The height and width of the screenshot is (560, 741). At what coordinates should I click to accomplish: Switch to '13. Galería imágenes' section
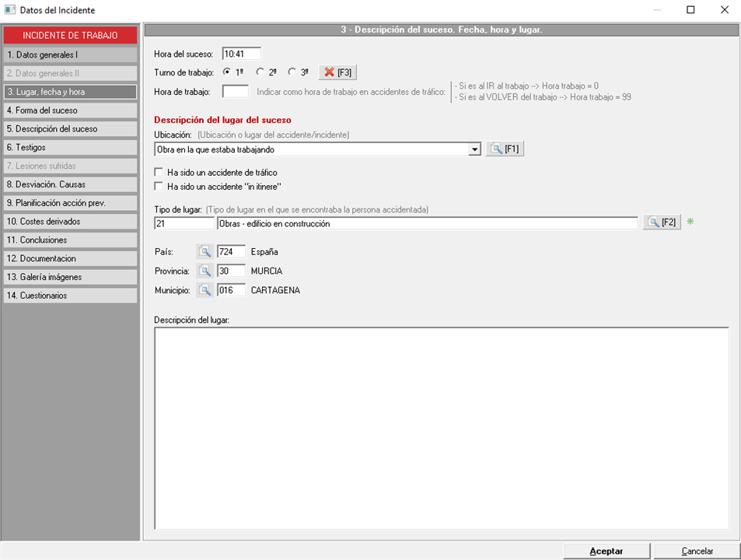tap(70, 277)
